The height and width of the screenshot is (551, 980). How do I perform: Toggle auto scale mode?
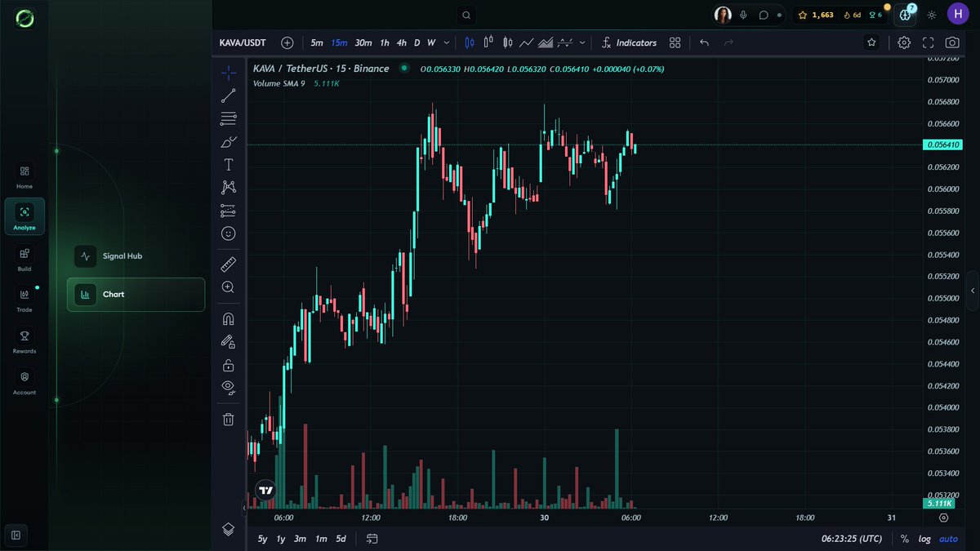(948, 539)
